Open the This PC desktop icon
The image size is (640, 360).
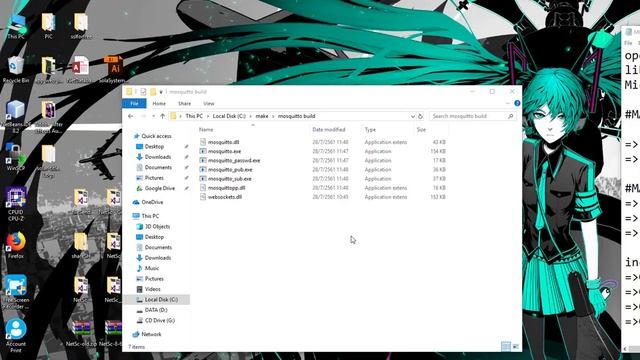[16, 26]
